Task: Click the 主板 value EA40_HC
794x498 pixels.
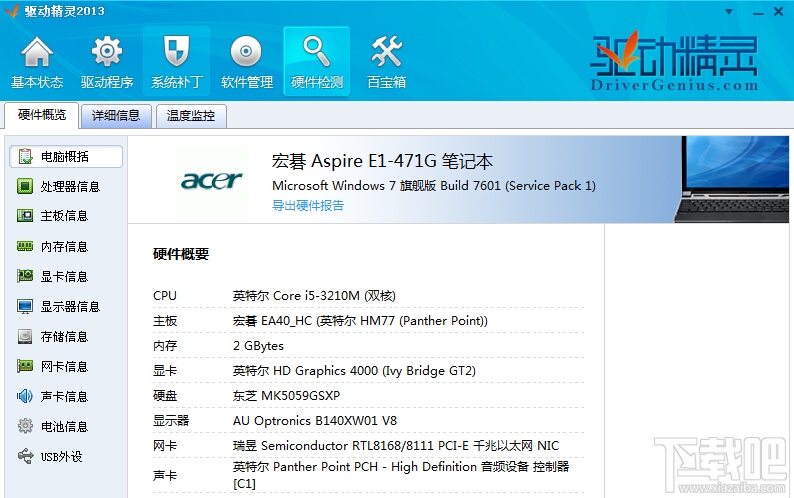Action: [360, 321]
